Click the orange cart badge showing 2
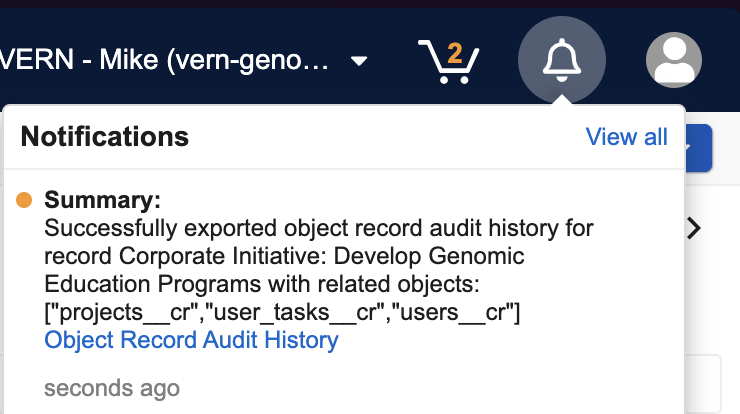Image resolution: width=740 pixels, height=414 pixels. coord(455,53)
